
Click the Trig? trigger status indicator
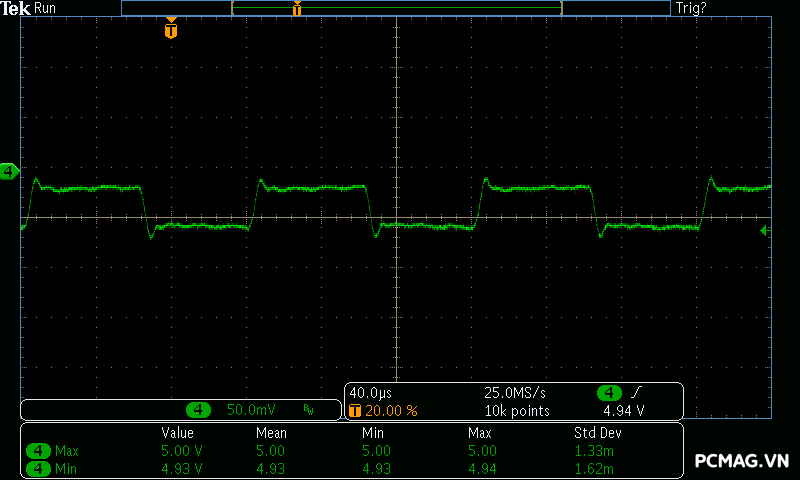(694, 8)
